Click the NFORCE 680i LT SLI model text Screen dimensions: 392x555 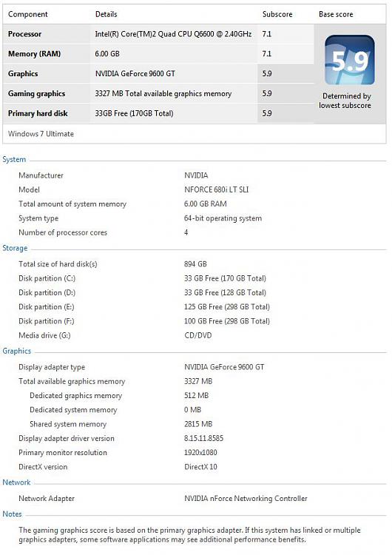(x=216, y=189)
